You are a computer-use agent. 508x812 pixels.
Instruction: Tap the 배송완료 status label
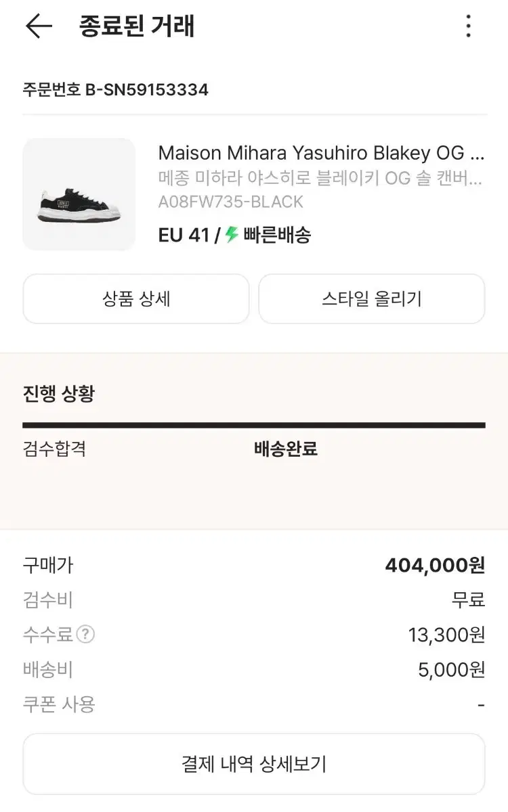point(286,449)
